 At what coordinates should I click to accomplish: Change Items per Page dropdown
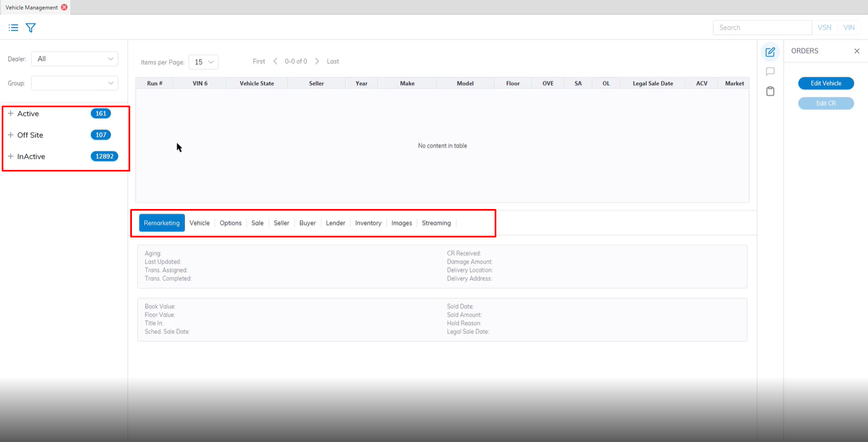(203, 62)
